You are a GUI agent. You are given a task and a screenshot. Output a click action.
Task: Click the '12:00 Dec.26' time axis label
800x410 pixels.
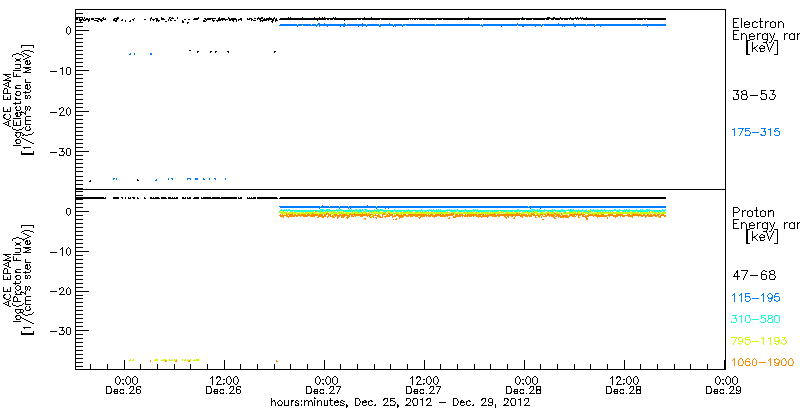[224, 386]
